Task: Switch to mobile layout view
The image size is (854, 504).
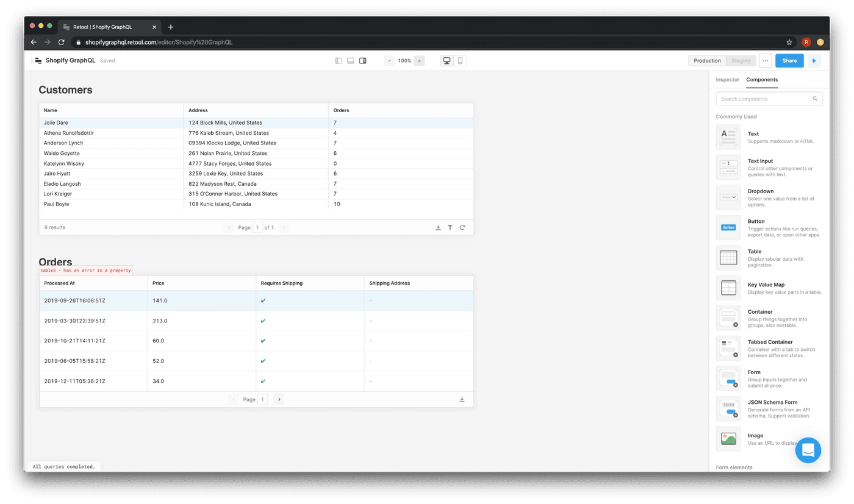Action: click(460, 61)
